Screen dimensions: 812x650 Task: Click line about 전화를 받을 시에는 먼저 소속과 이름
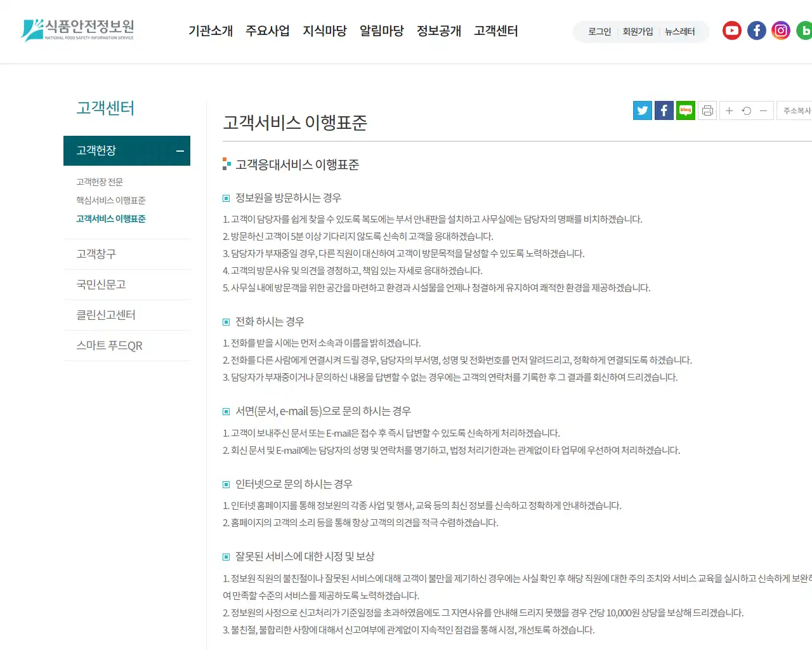322,343
